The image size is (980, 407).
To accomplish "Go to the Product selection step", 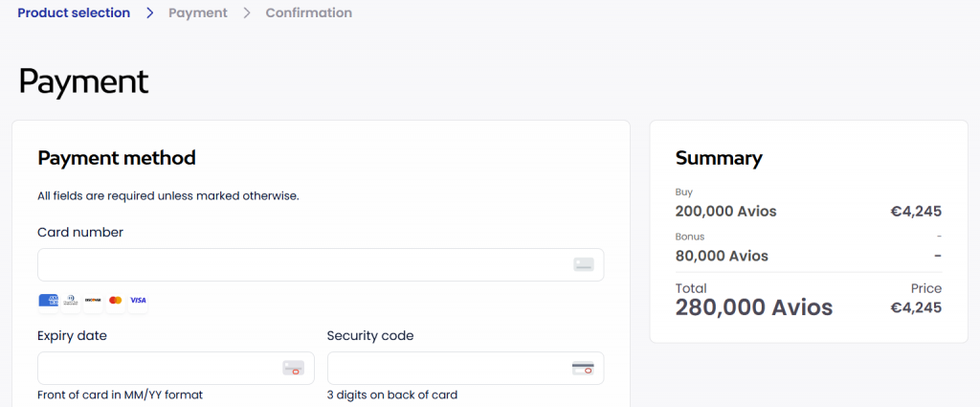I will click(x=74, y=13).
